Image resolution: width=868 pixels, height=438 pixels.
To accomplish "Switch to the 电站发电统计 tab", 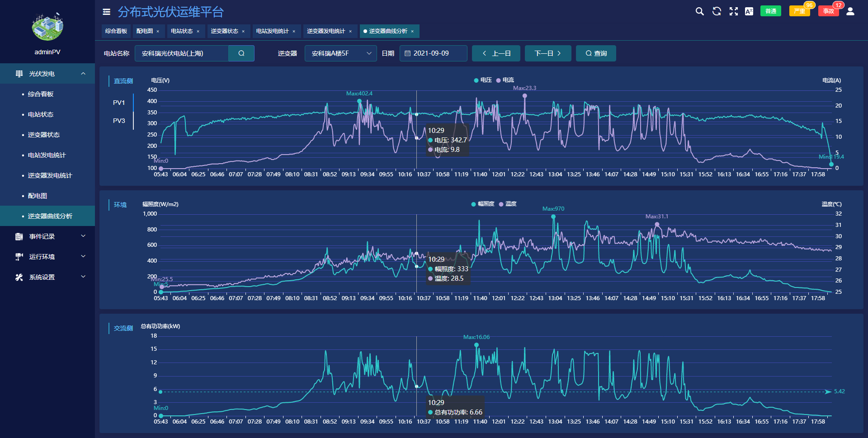I will [272, 31].
